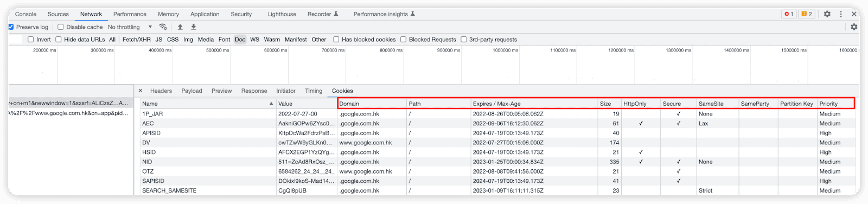This screenshot has height=204, width=868.
Task: Select the HSID cookie row
Action: 498,152
